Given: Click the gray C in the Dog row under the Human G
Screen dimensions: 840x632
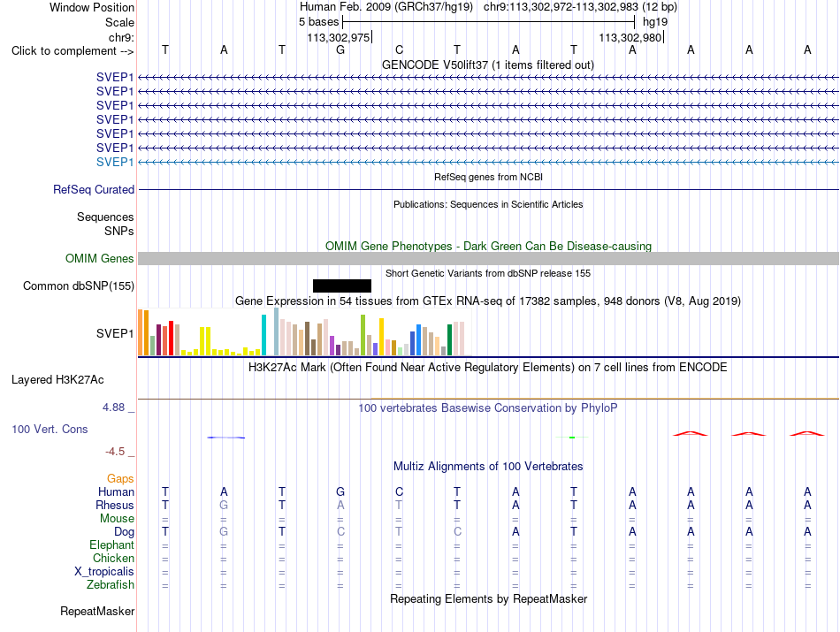Looking at the screenshot, I should click(x=340, y=532).
